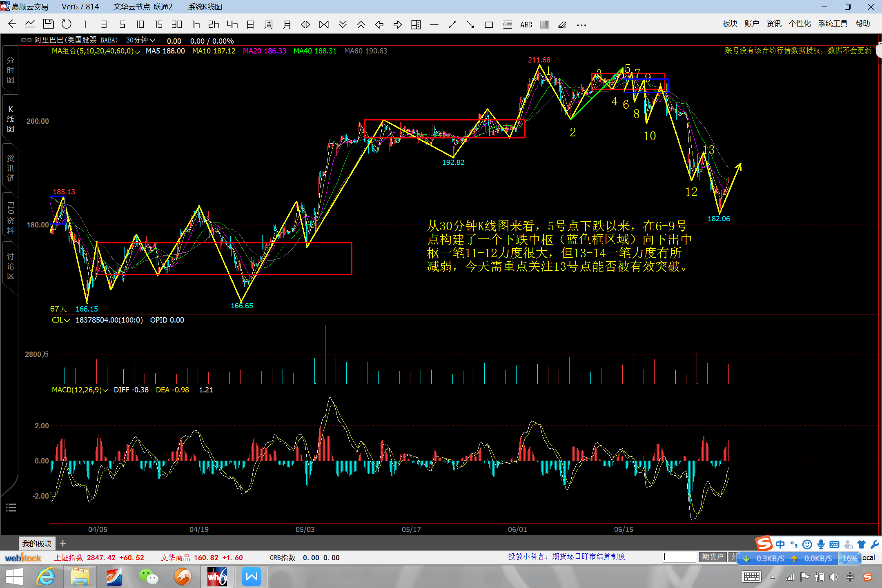Click the back arrow toolbar icon
882x588 pixels.
[x=12, y=24]
